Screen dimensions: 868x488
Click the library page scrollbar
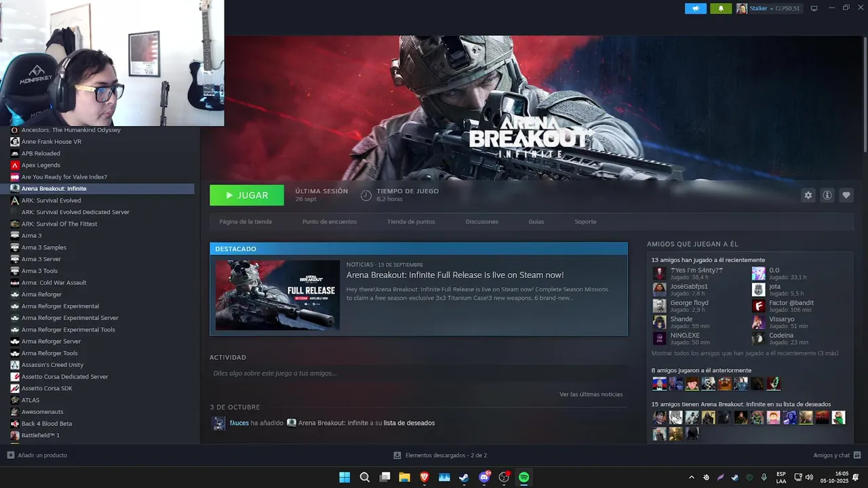coord(865,95)
